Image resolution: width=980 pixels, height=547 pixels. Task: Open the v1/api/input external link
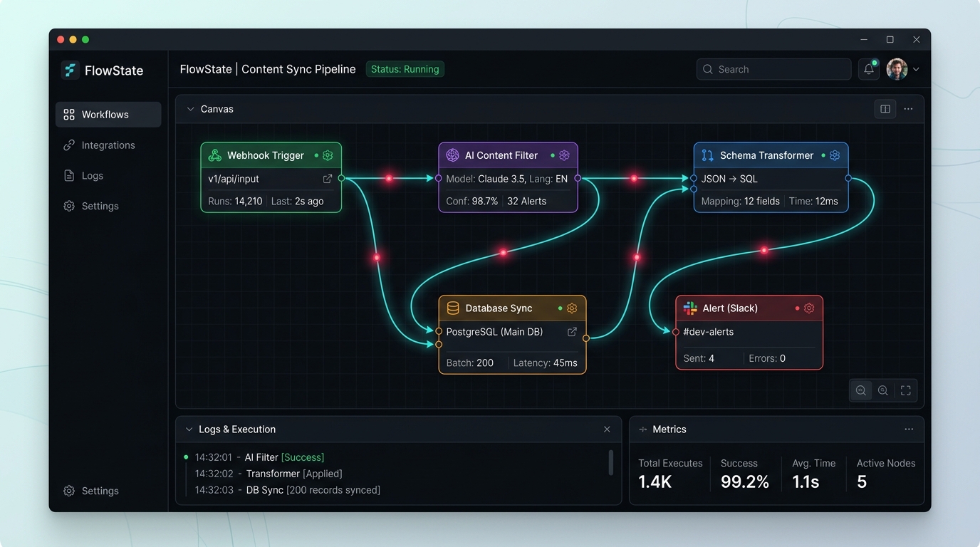click(x=328, y=179)
